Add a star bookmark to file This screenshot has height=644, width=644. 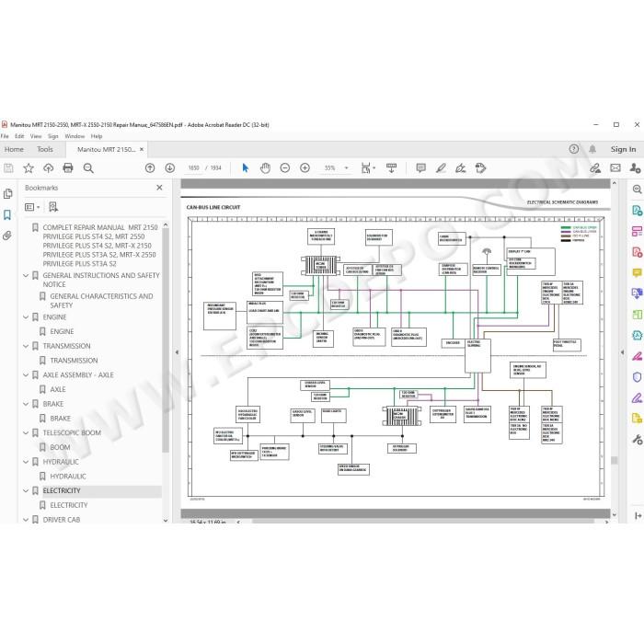tap(29, 167)
